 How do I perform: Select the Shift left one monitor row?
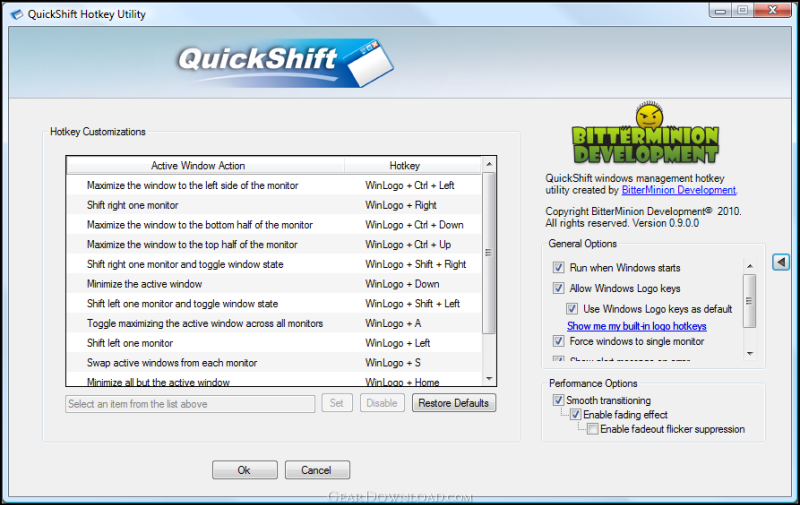click(x=274, y=343)
